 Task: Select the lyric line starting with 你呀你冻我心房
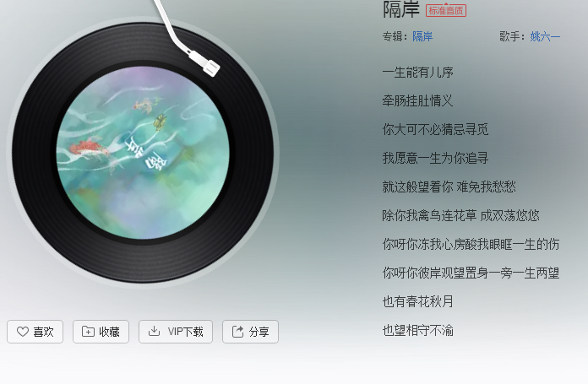click(471, 244)
